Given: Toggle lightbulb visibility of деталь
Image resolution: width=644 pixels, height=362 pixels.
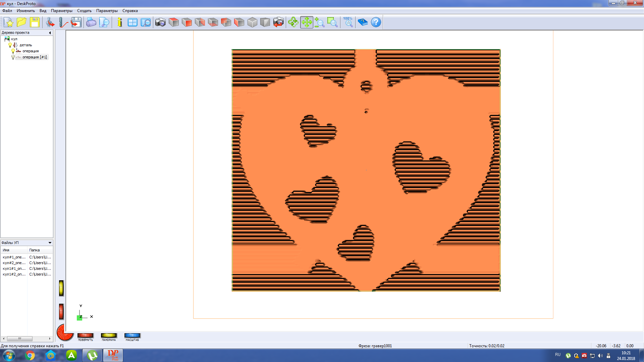Looking at the screenshot, I should [x=10, y=45].
